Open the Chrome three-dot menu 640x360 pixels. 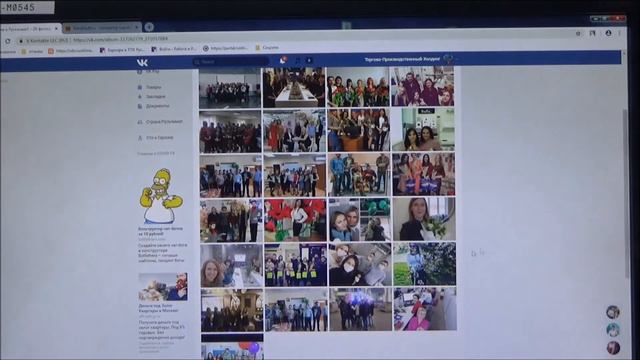(x=619, y=33)
